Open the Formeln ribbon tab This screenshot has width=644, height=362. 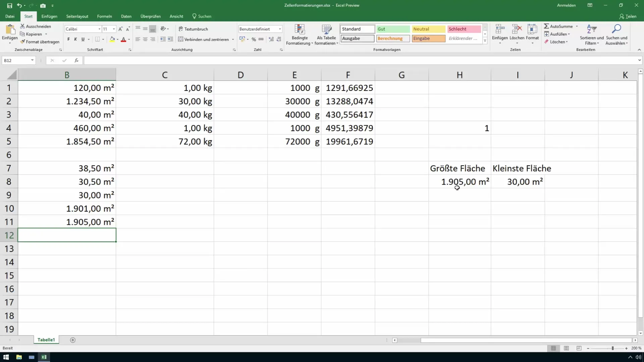[x=104, y=16]
